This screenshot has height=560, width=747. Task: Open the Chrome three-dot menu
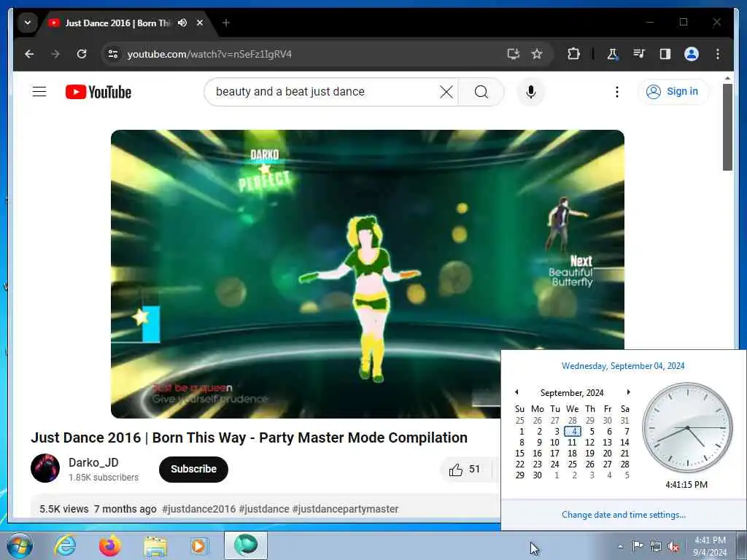(718, 54)
